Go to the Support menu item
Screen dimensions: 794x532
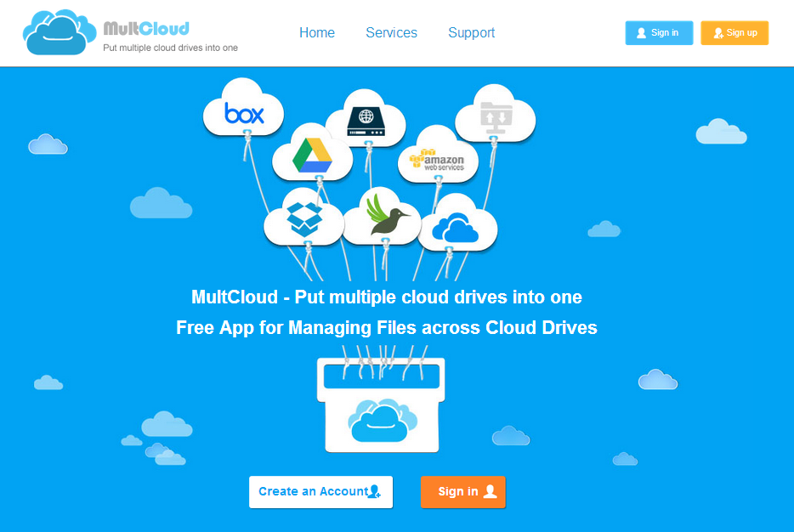click(472, 33)
